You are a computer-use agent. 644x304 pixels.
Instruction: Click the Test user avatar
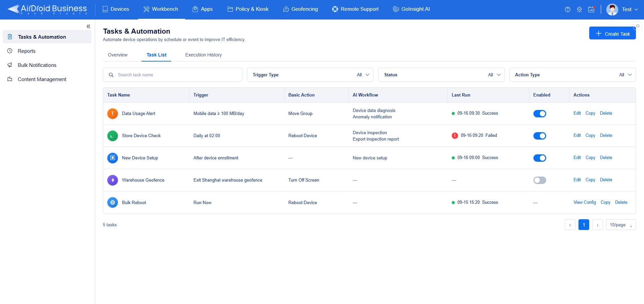[612, 9]
